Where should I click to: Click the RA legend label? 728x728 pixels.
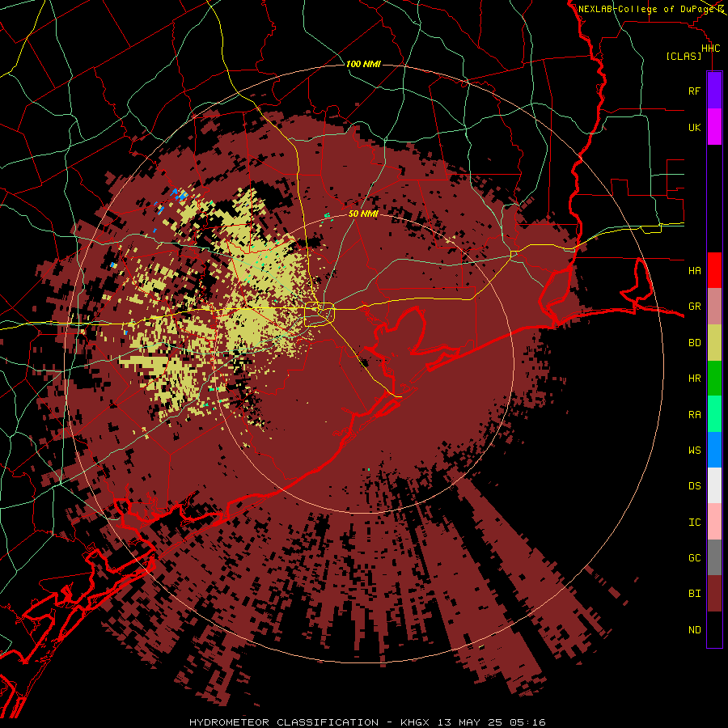(x=694, y=414)
